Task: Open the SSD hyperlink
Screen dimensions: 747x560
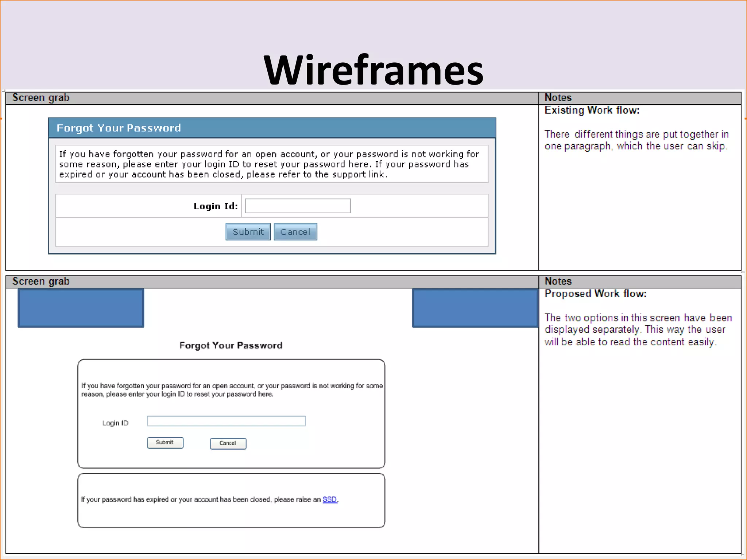Action: [329, 499]
